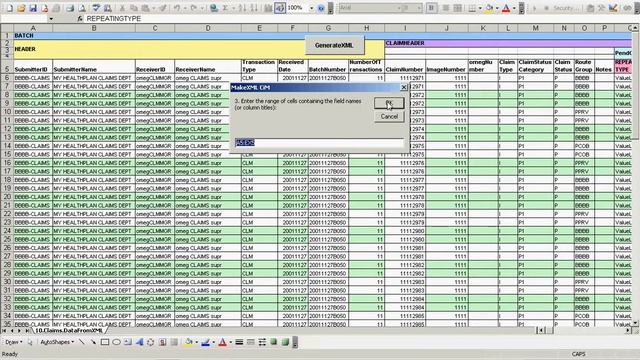Insert a Text Box from drawing toolbar
The height and width of the screenshot is (360, 640).
(x=128, y=342)
